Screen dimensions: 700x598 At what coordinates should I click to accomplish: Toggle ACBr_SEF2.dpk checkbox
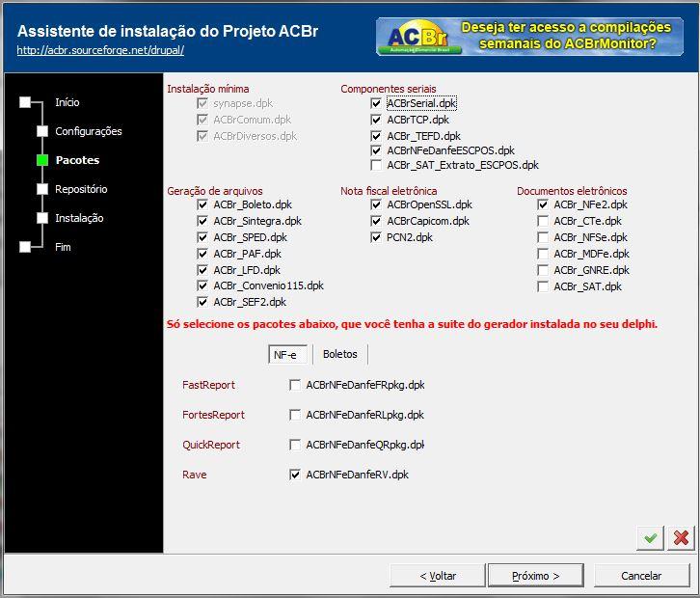coord(202,302)
